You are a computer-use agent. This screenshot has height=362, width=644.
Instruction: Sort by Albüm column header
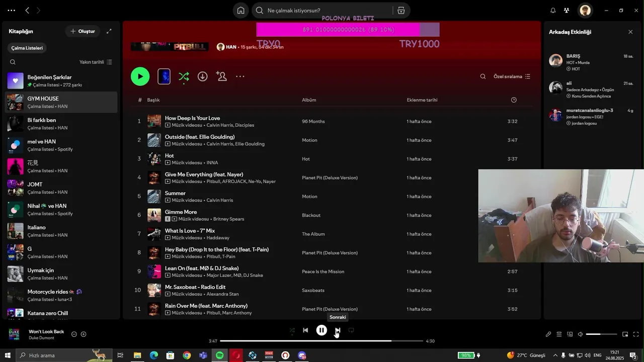point(309,100)
